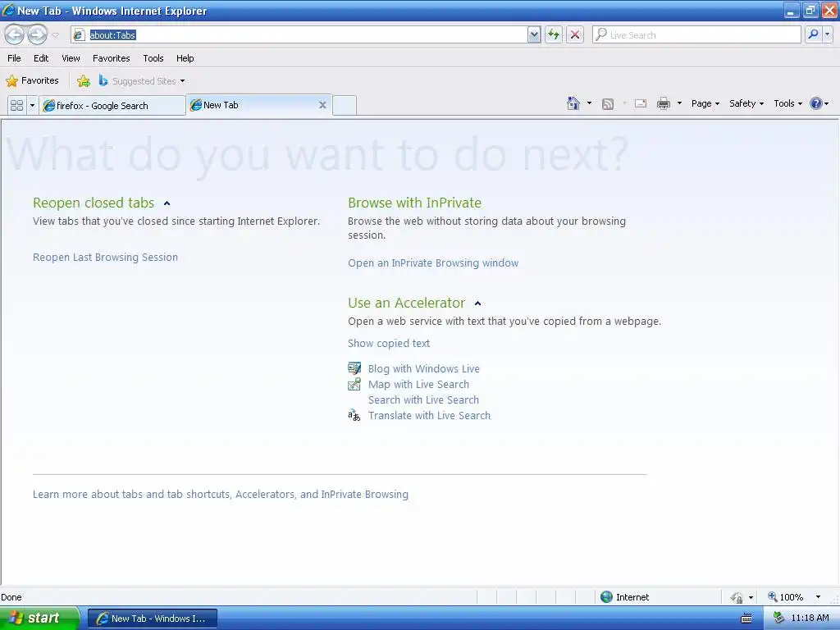Click Map with Live Search link
The width and height of the screenshot is (840, 630).
(418, 384)
